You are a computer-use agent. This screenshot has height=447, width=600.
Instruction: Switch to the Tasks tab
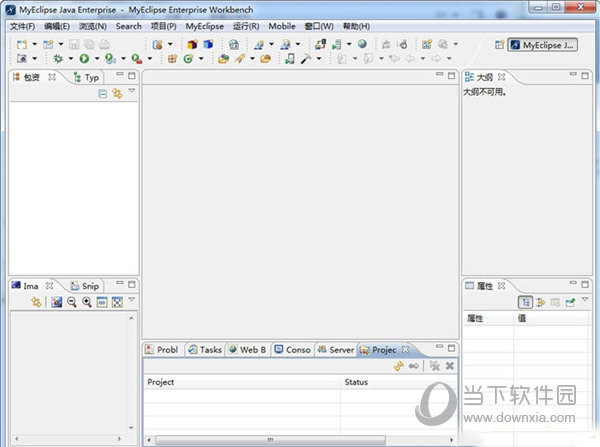tap(205, 349)
